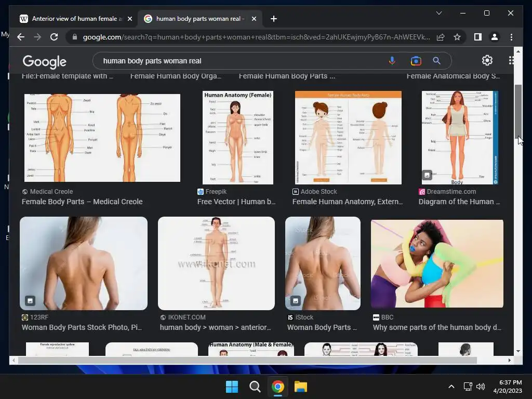
Task: Show hidden system tray icons
Action: pyautogui.click(x=451, y=387)
